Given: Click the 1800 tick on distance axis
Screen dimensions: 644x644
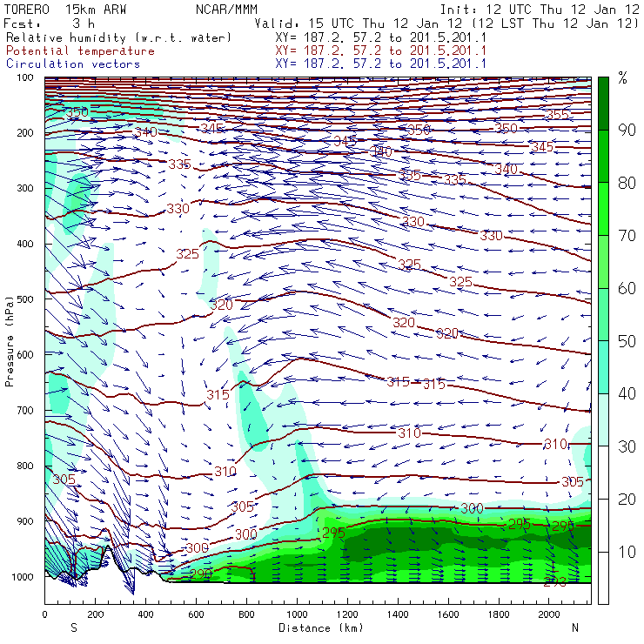Looking at the screenshot, I should 499,614.
